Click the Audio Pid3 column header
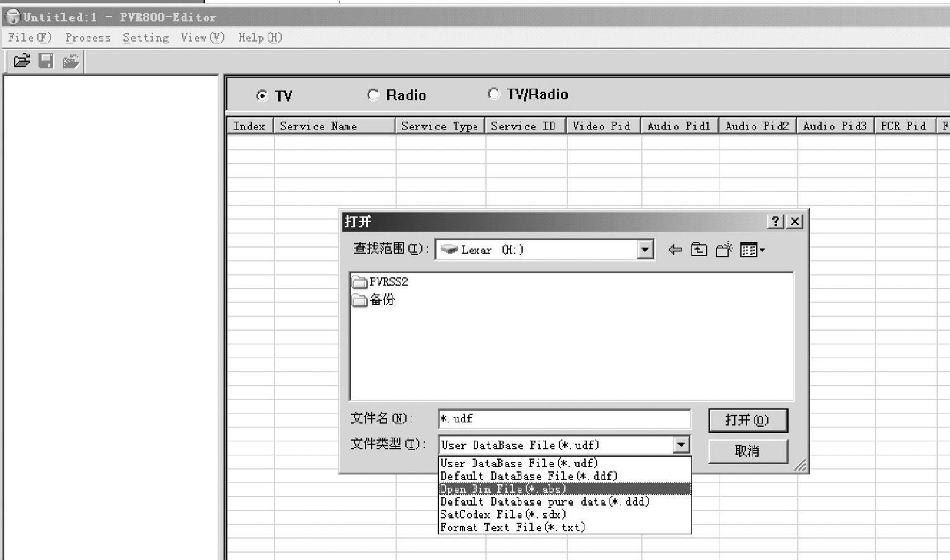 836,126
